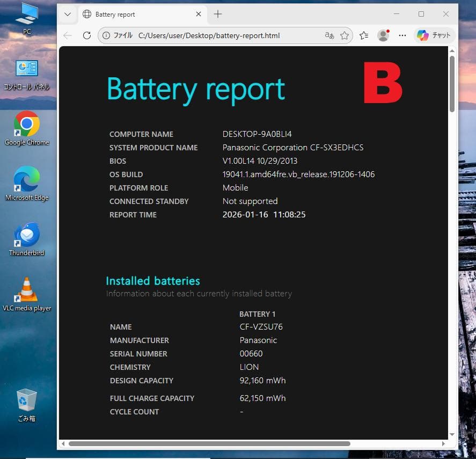Click the file info icon in address bar
The image size is (476, 459).
tap(106, 35)
